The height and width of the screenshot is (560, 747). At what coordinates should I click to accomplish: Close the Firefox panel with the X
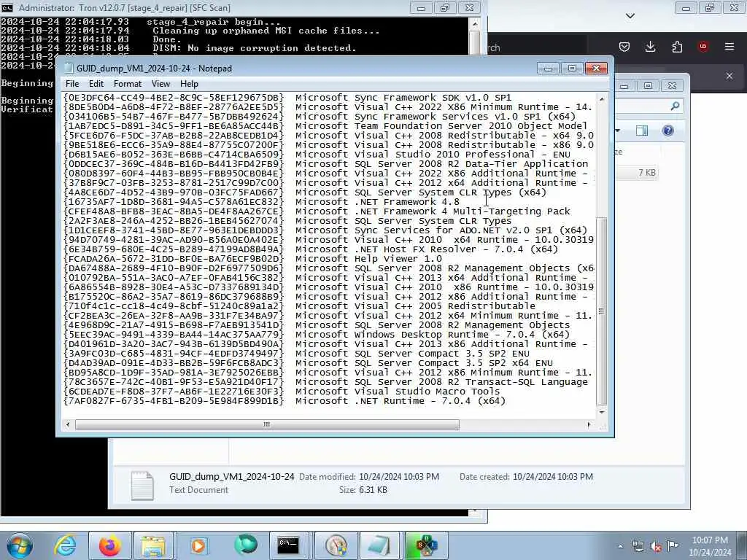[729, 76]
